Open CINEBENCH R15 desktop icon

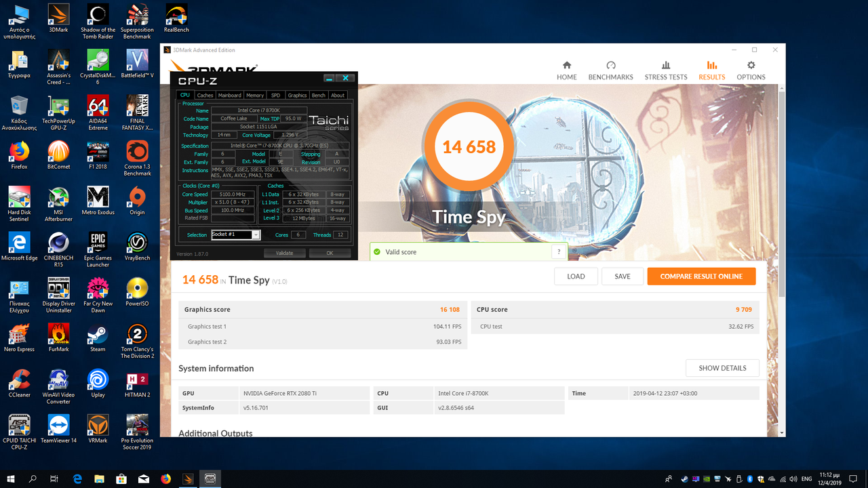pos(58,249)
